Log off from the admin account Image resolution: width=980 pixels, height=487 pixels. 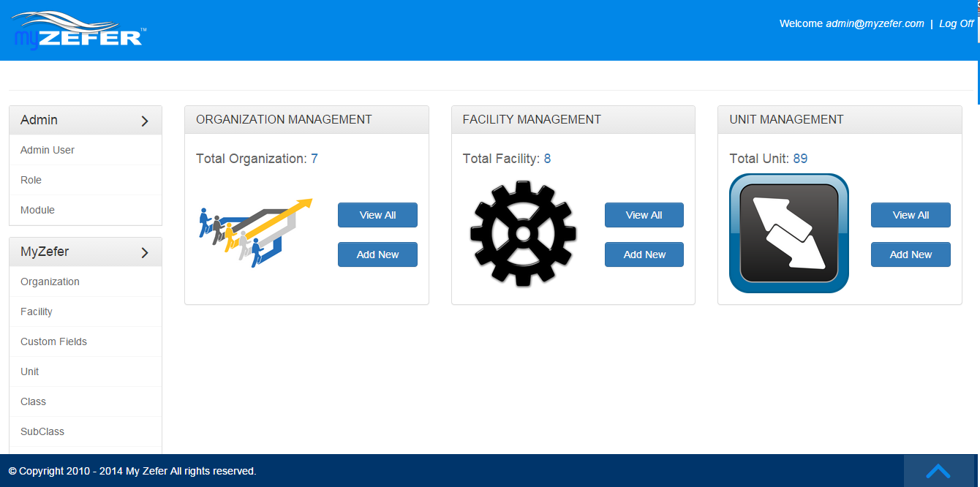point(956,23)
